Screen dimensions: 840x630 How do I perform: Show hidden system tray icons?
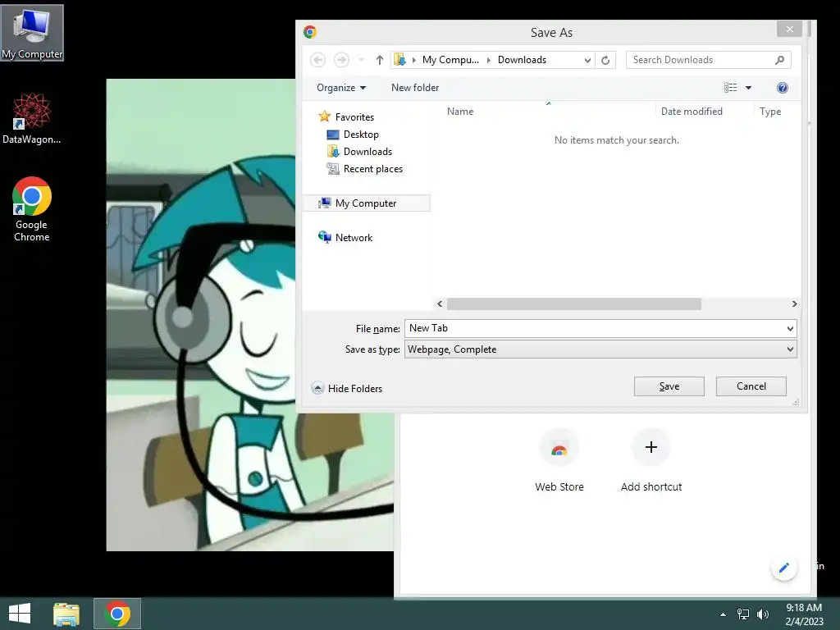tap(724, 614)
